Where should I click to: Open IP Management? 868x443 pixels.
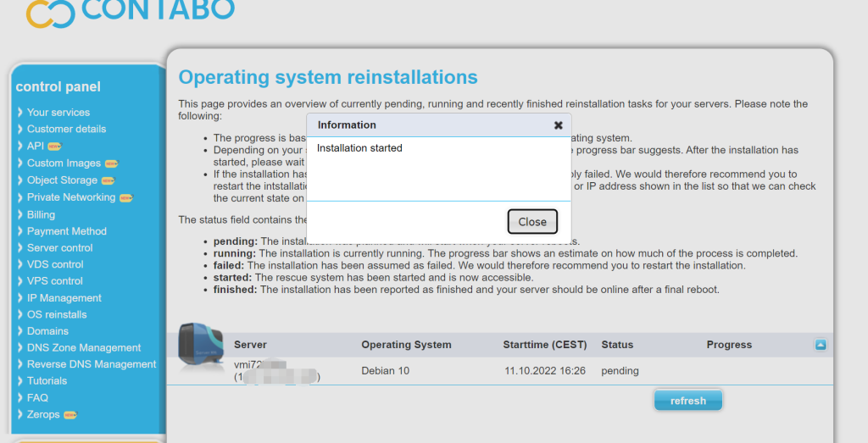(x=64, y=298)
